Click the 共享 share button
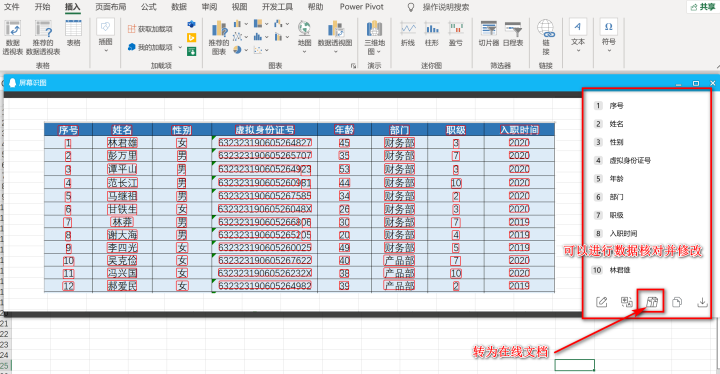 click(703, 7)
